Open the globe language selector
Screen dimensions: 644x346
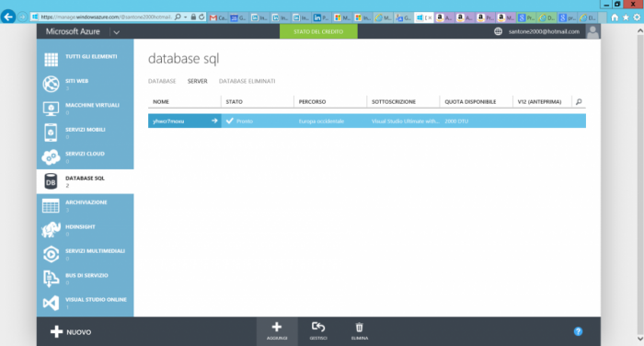coord(498,31)
